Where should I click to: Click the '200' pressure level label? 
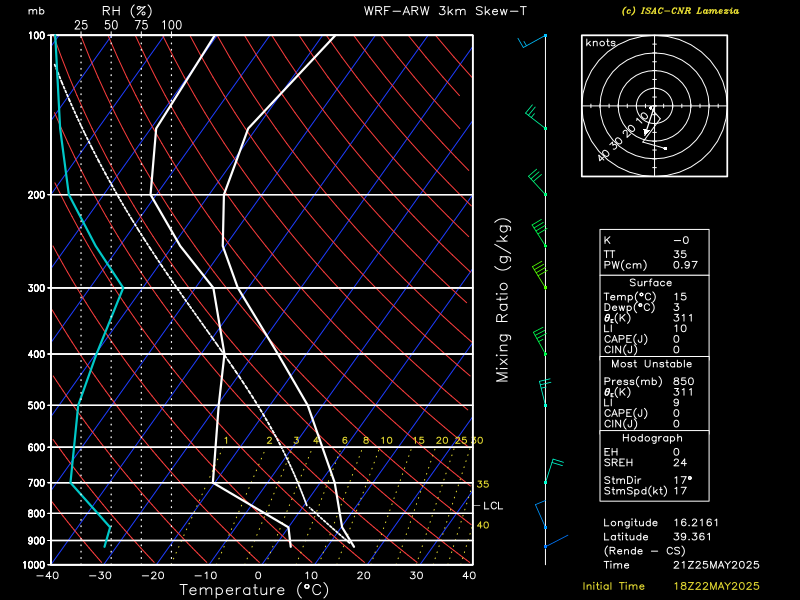36,195
